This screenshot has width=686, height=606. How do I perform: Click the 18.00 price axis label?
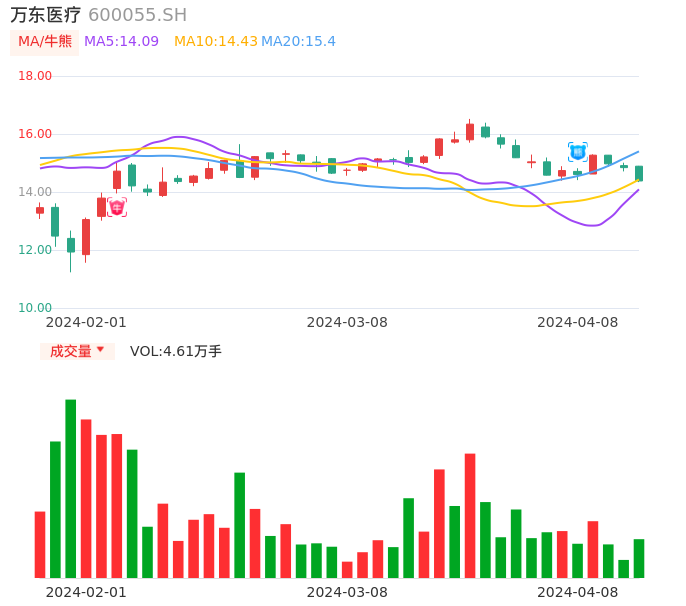(x=35, y=76)
